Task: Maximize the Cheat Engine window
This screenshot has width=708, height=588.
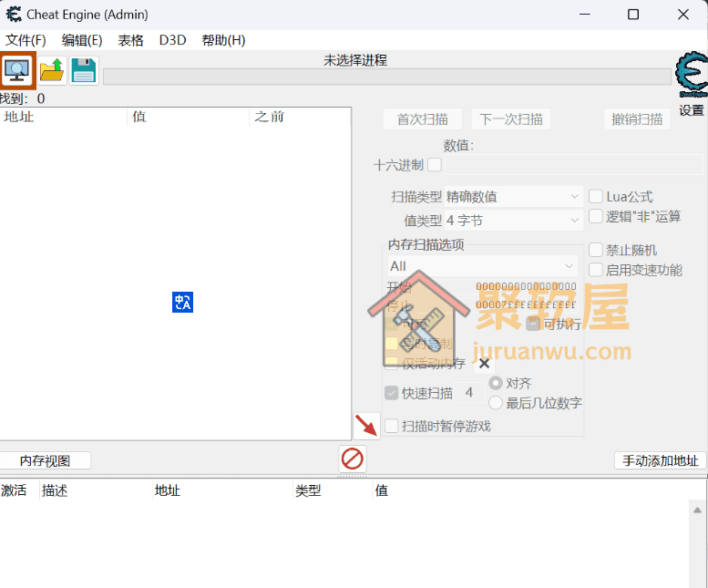Action: (633, 15)
